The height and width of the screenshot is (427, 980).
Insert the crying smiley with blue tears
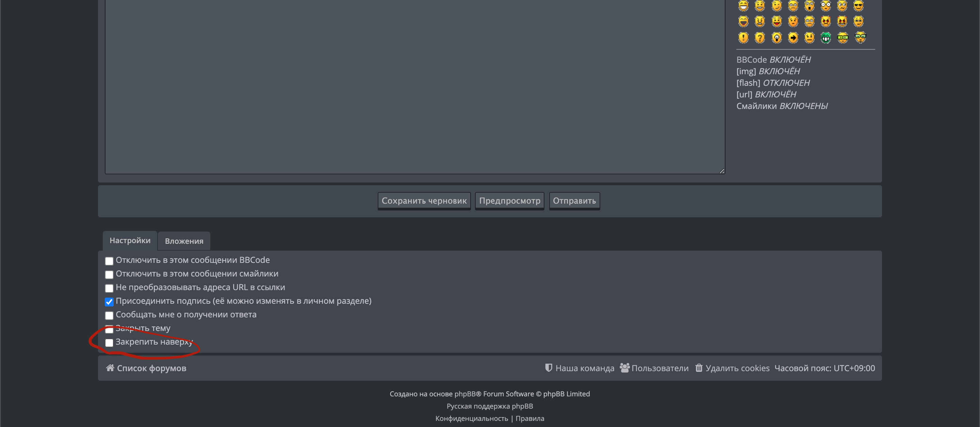(809, 21)
